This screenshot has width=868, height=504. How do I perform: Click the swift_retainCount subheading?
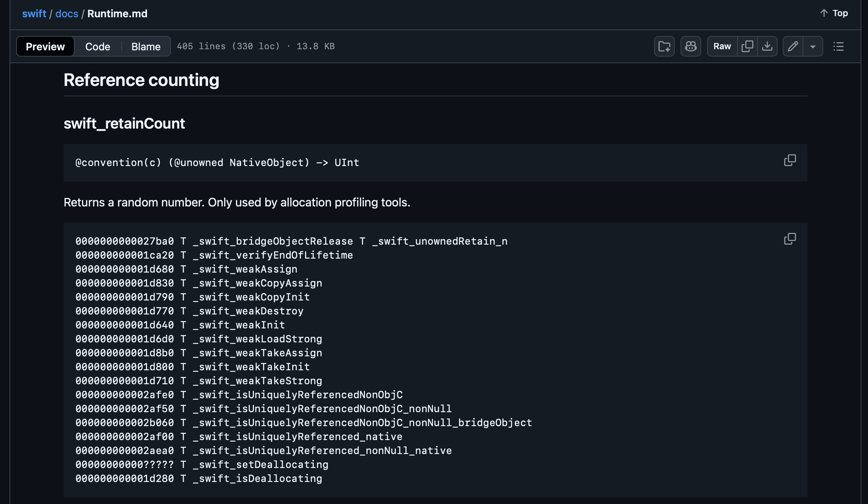[124, 123]
